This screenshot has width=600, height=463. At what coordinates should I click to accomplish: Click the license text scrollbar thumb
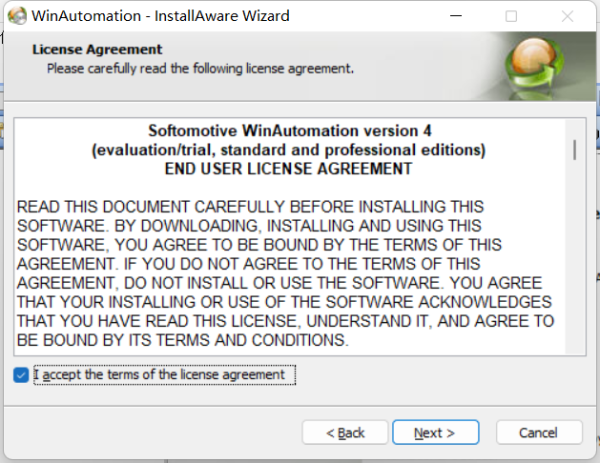point(575,150)
